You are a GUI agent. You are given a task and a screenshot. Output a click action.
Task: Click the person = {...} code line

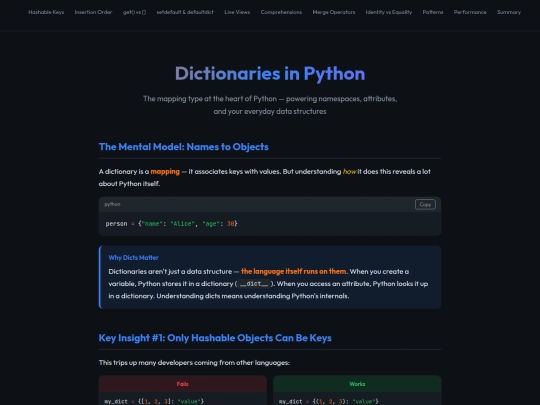pos(172,224)
